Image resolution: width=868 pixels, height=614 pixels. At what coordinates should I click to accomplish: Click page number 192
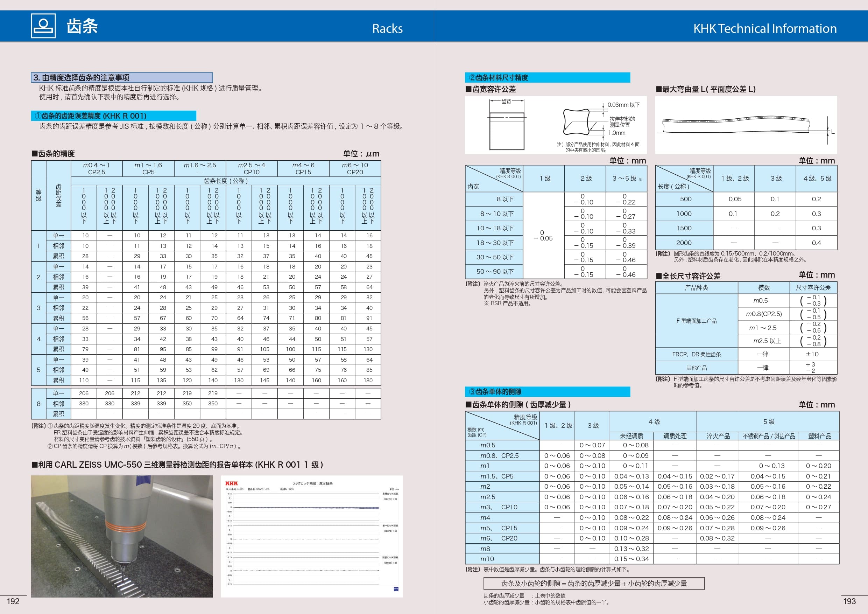coord(13,601)
